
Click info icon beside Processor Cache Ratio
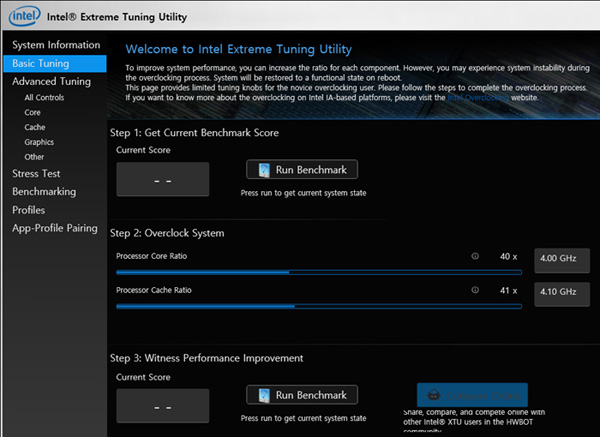point(475,290)
